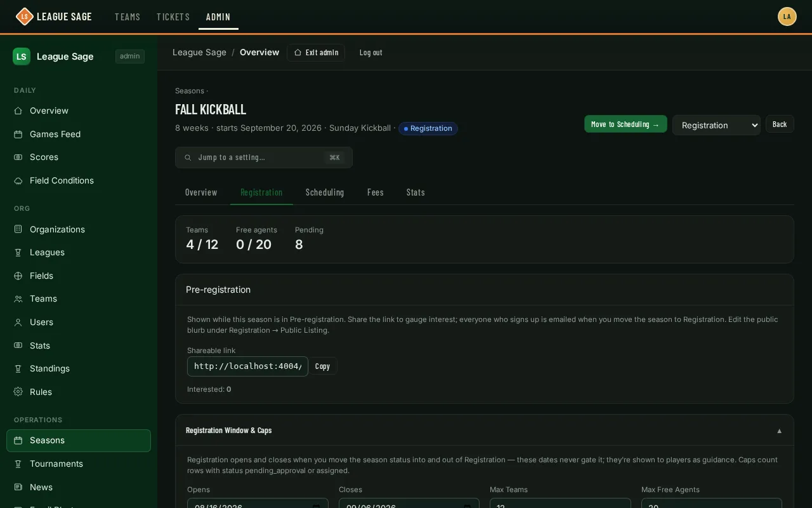The height and width of the screenshot is (508, 812).
Task: Focus the Jump to a setting search box
Action: point(264,157)
